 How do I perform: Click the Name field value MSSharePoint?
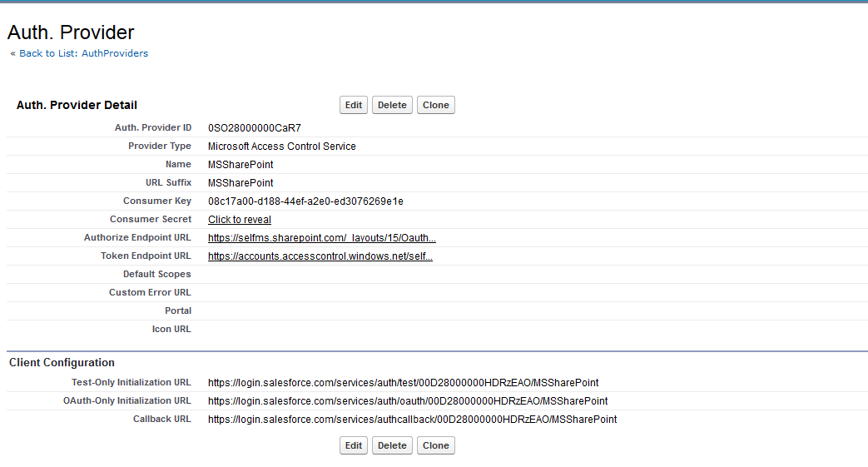(x=241, y=165)
